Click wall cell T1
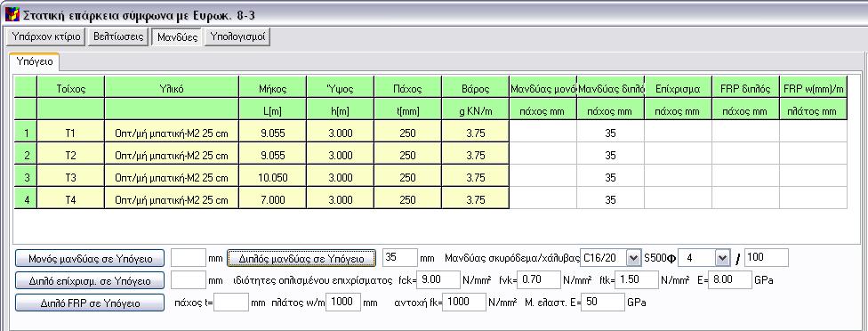 click(x=71, y=133)
